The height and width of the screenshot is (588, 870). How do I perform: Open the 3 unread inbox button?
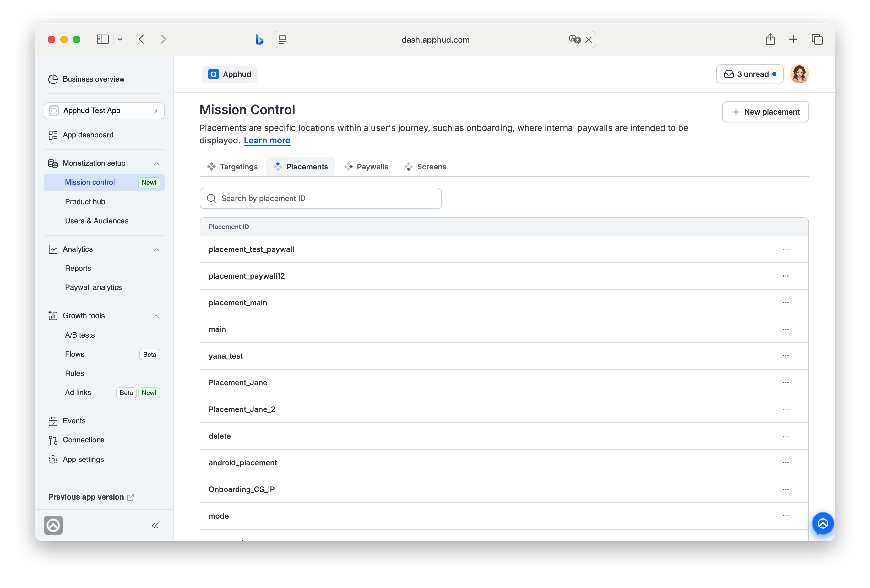(749, 74)
